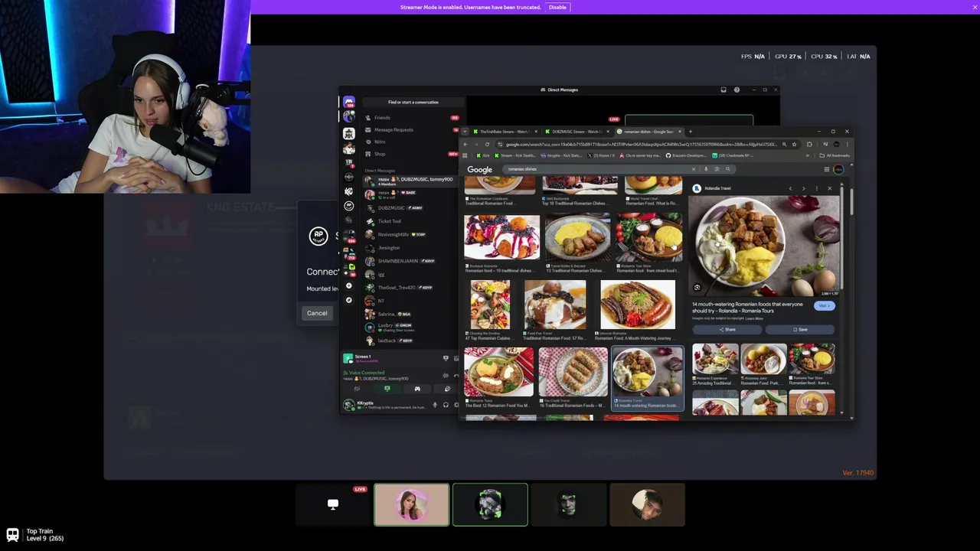Open 16 Traditional Romanian Foods thumbnail
Image resolution: width=980 pixels, height=551 pixels.
pyautogui.click(x=573, y=372)
